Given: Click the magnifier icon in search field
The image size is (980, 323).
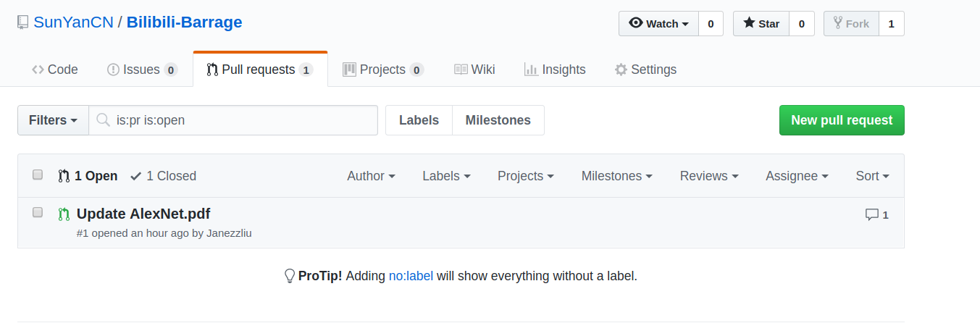Looking at the screenshot, I should (x=104, y=119).
